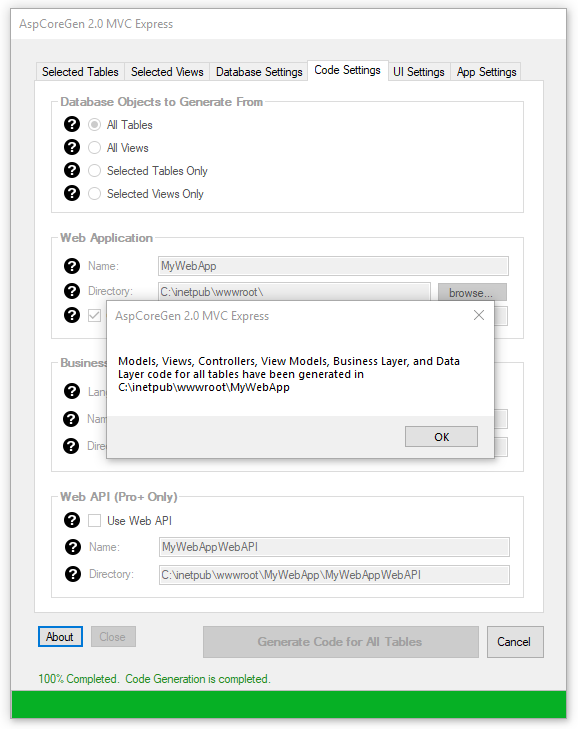Choose the Selected Tables Only option
Screen dimensions: 578x729
tap(94, 171)
